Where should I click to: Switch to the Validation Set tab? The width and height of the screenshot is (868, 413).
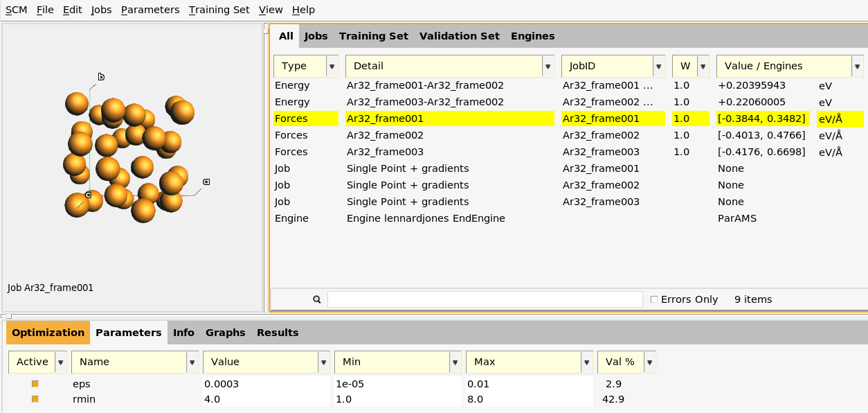click(x=459, y=36)
